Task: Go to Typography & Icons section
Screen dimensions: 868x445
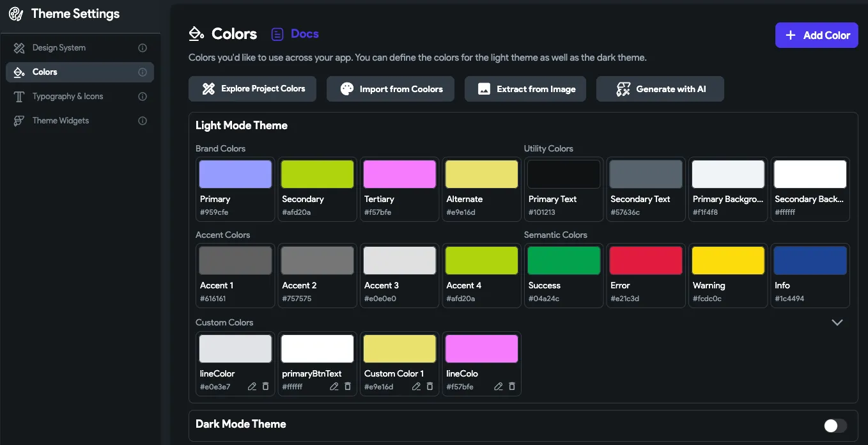Action: click(x=67, y=97)
